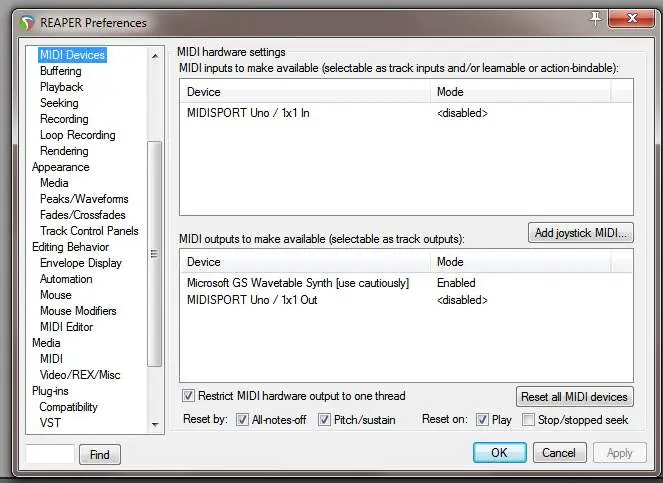This screenshot has height=483, width=663.
Task: Sort MIDI inputs by Device column header
Action: [x=305, y=92]
